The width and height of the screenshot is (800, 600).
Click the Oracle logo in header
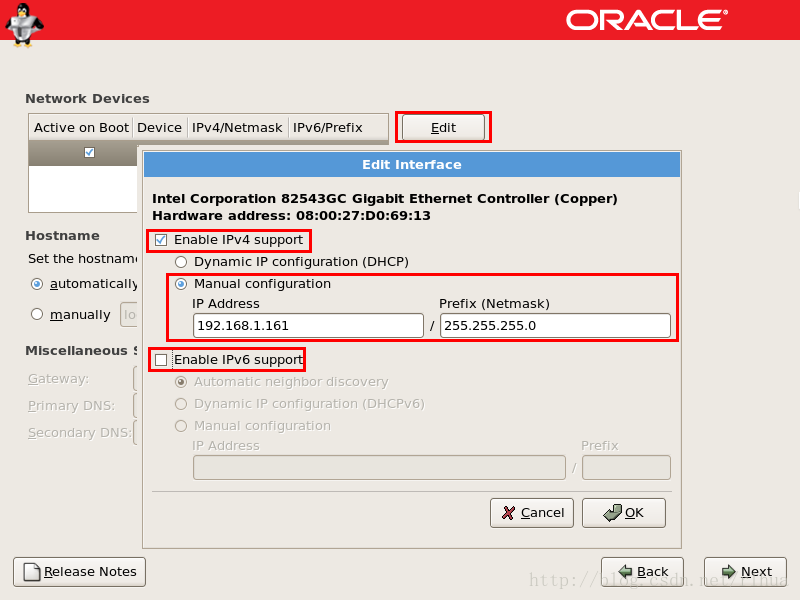[646, 20]
